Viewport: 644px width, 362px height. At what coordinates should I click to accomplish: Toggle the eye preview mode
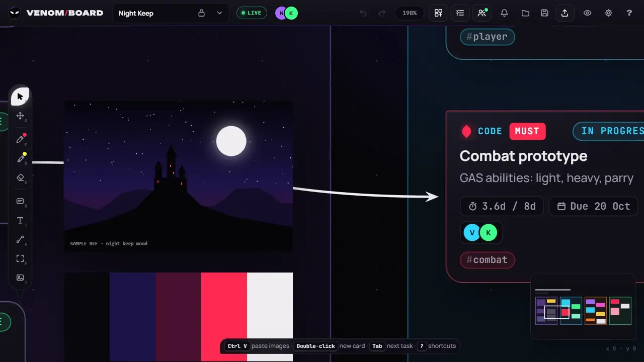587,13
